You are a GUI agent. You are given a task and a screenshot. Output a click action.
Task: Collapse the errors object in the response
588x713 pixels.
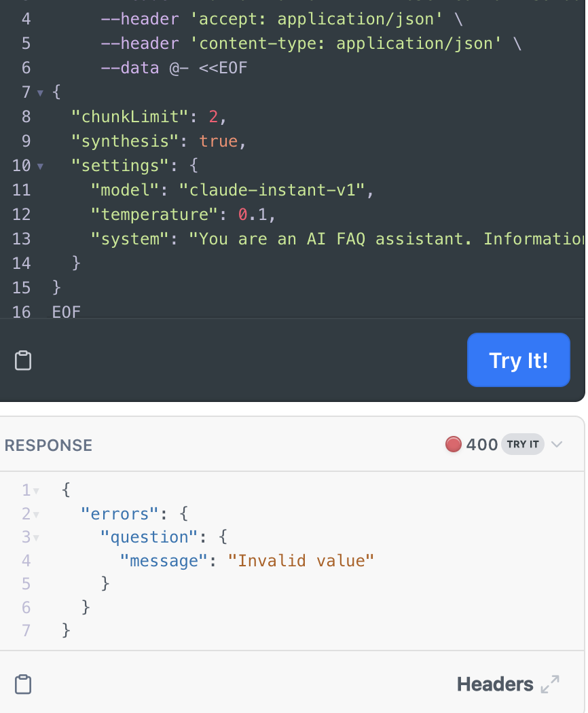point(36,515)
